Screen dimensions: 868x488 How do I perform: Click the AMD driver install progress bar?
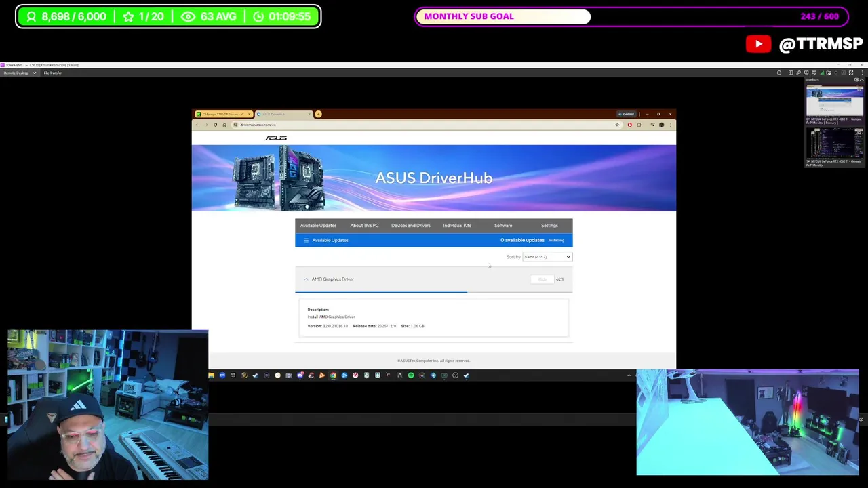pos(433,292)
